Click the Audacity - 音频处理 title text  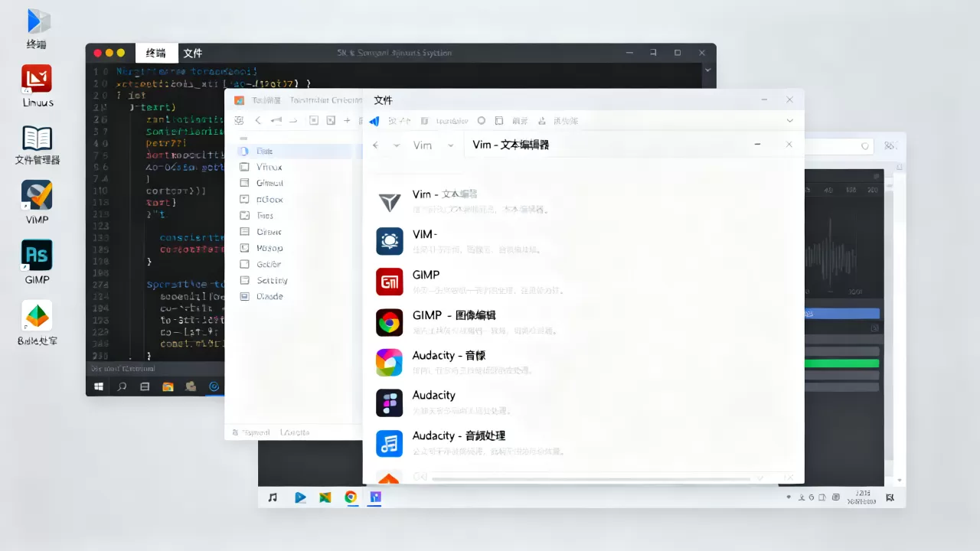[459, 435]
